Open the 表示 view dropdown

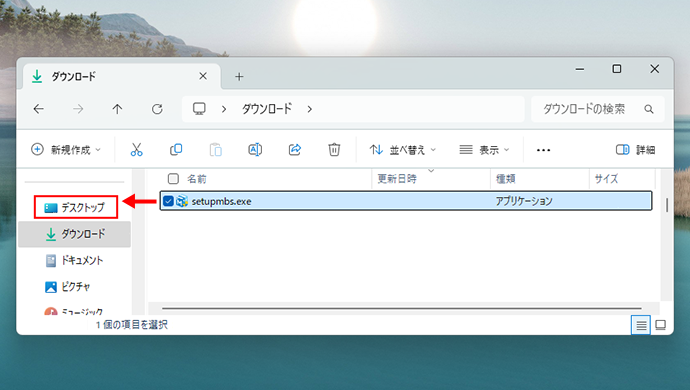[484, 150]
